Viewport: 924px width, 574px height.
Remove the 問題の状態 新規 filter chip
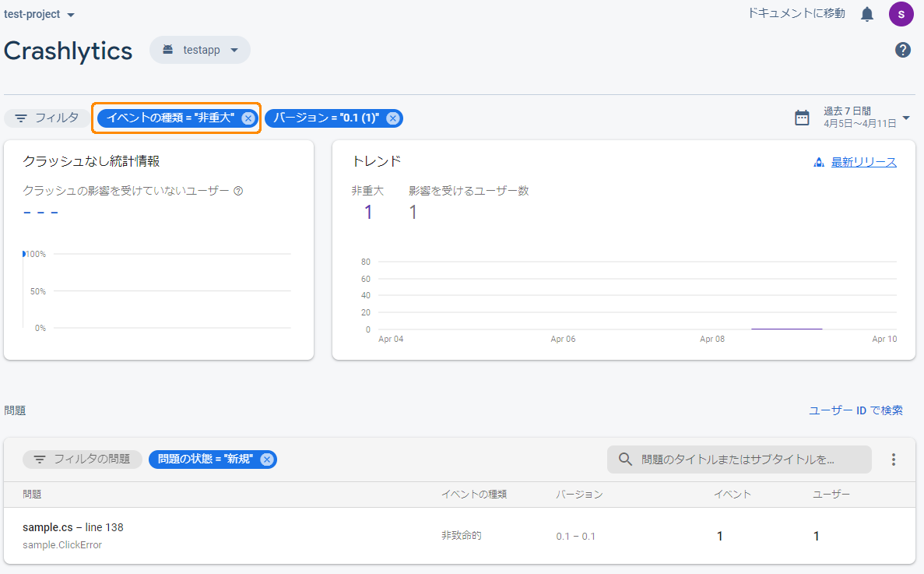[x=266, y=460]
